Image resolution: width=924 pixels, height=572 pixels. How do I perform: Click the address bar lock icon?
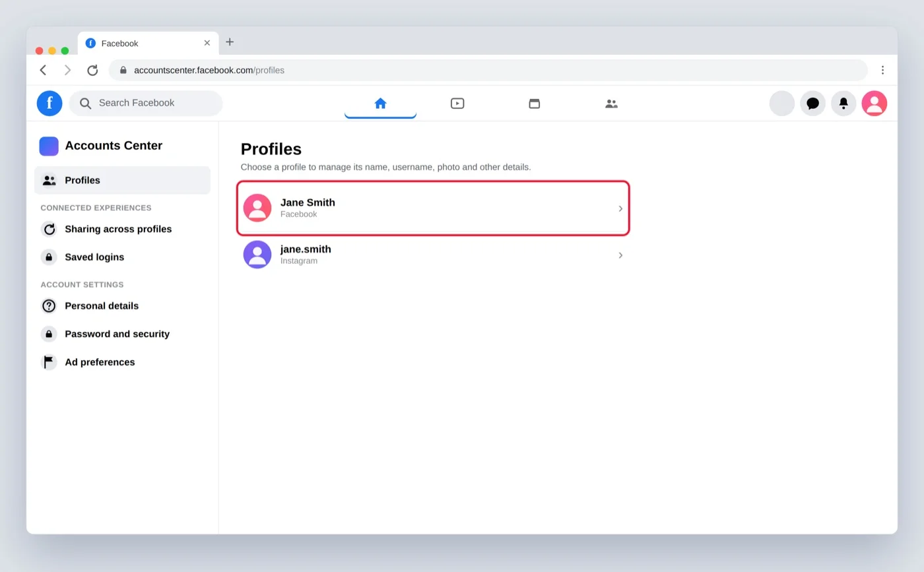point(123,70)
